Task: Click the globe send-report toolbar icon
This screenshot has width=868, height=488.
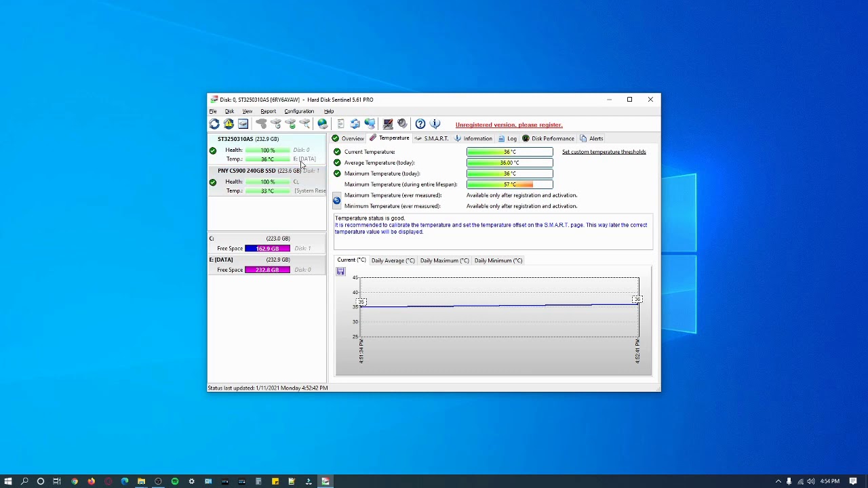Action: tap(323, 124)
